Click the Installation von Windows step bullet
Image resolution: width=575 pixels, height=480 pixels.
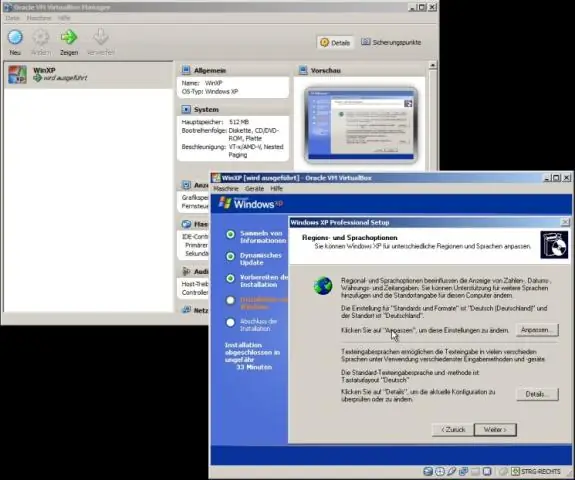pyautogui.click(x=230, y=300)
